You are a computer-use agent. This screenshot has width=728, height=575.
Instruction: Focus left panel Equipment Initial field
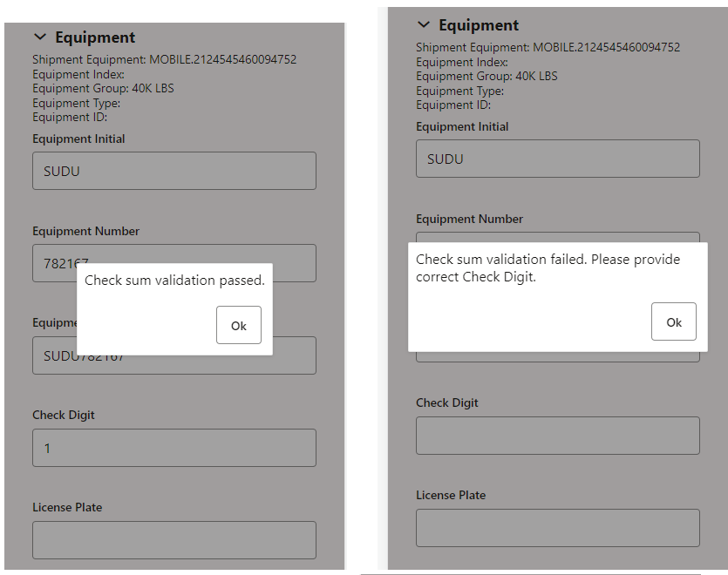[x=173, y=171]
